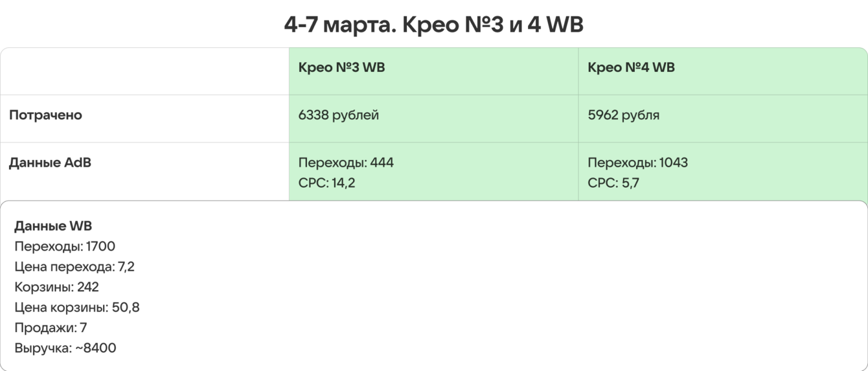Click the Переходы: 1043 value
The width and height of the screenshot is (868, 371).
[x=637, y=163]
